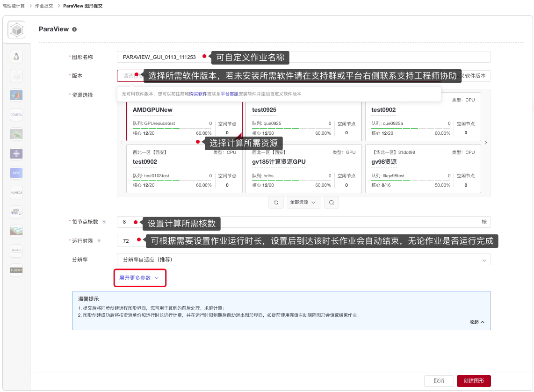Image resolution: width=534 pixels, height=392 pixels.
Task: Open the 全部资源 filter dropdown
Action: (303, 203)
